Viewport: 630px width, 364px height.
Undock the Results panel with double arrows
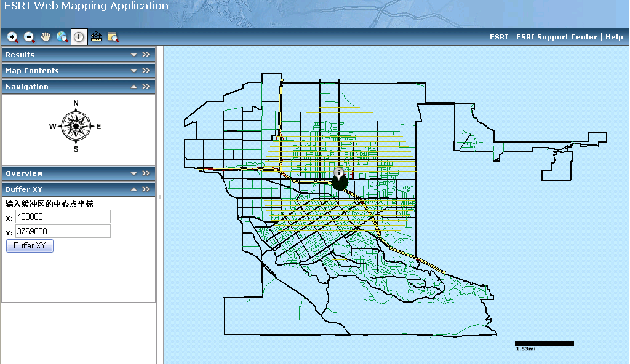pyautogui.click(x=146, y=55)
